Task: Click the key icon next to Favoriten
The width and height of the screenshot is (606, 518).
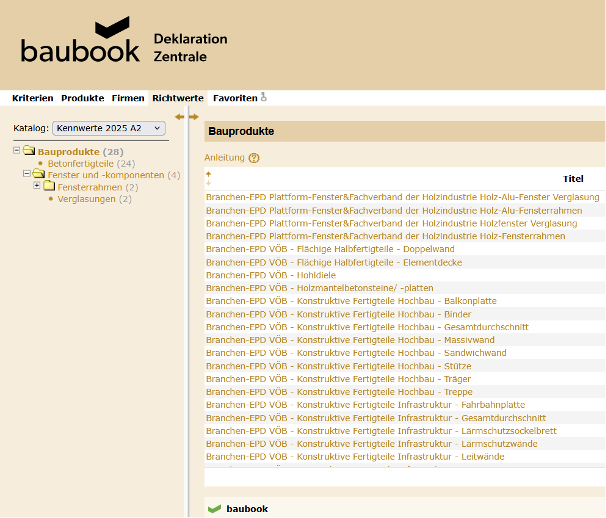Action: [264, 97]
